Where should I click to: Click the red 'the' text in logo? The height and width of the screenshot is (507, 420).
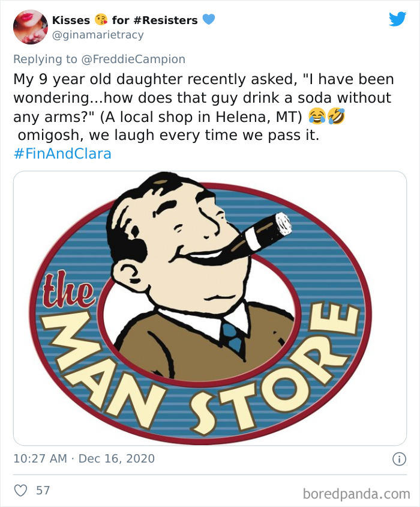[x=68, y=293]
